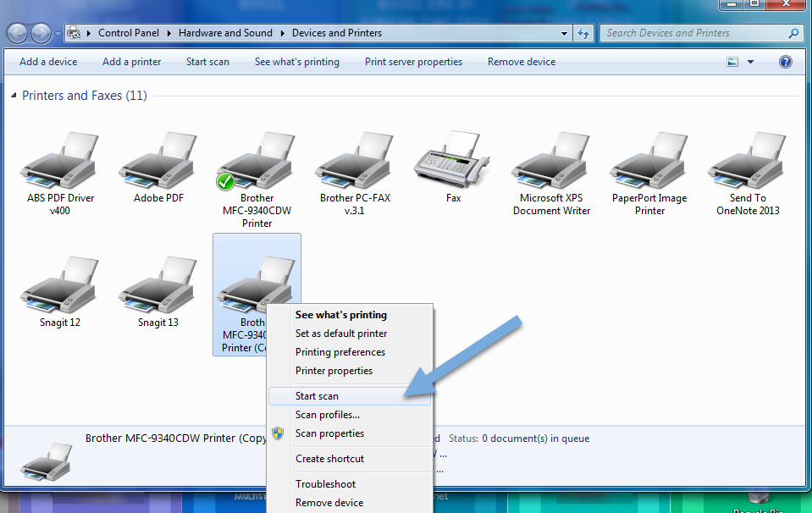
Task: Select the PaperPort Image Printer icon
Action: pos(649,161)
